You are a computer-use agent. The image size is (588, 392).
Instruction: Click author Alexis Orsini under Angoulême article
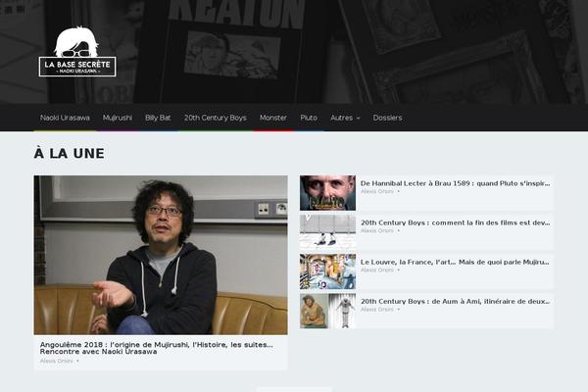click(x=56, y=361)
